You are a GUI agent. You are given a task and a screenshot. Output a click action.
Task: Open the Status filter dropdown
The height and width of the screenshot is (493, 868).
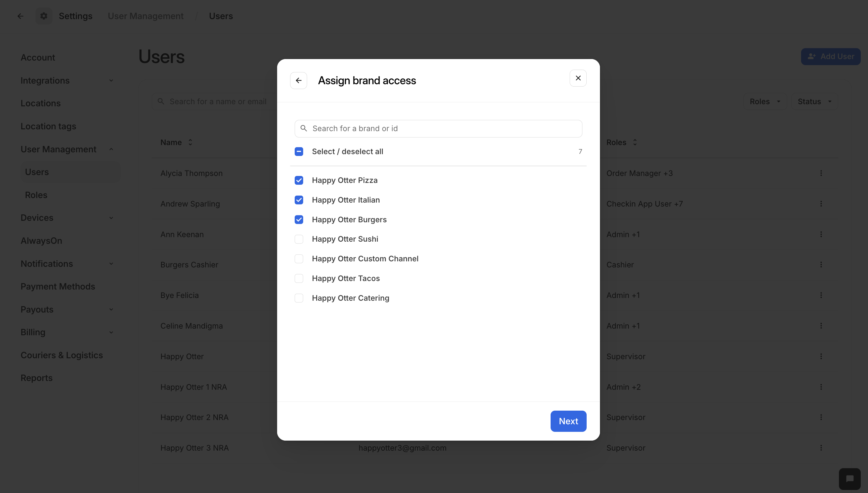pyautogui.click(x=814, y=101)
